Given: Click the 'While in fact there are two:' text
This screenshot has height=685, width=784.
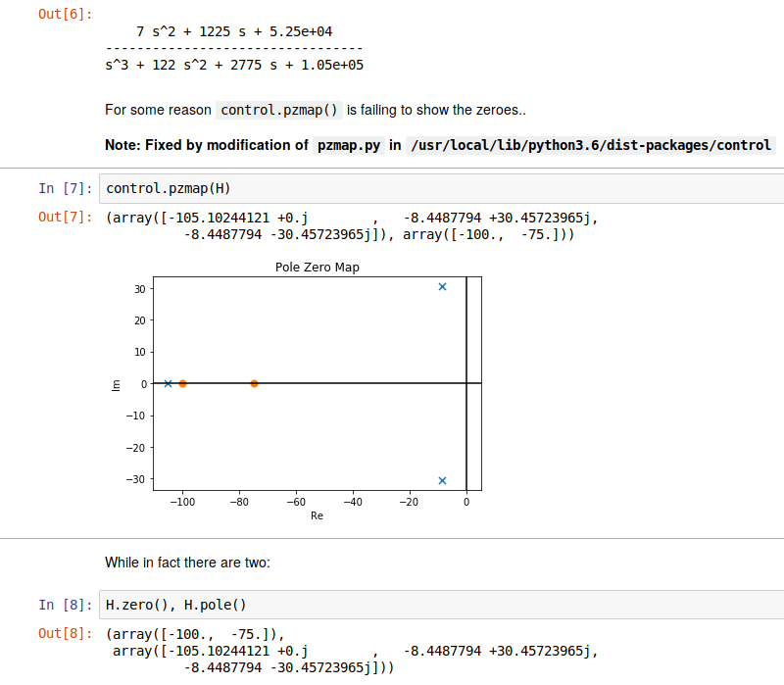Looking at the screenshot, I should (187, 563).
